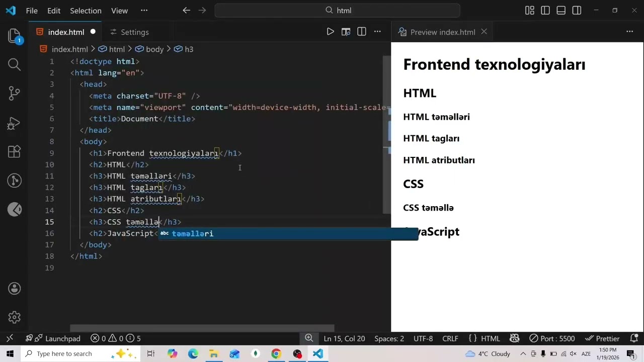644x362 pixels.
Task: Open the View menu
Action: click(119, 10)
